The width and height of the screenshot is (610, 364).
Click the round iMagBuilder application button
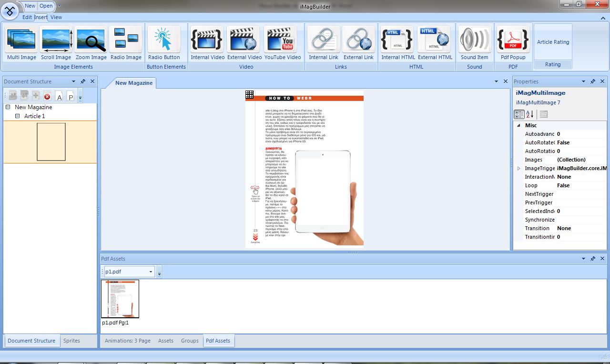[10, 10]
